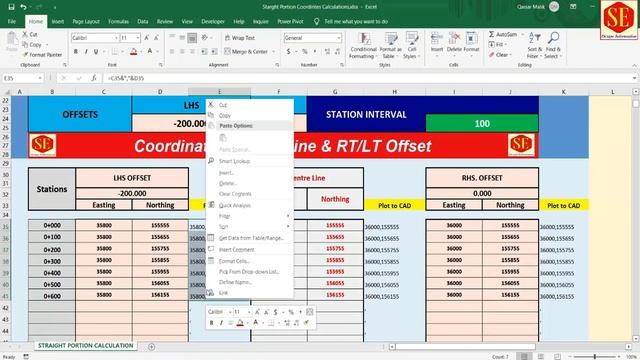This screenshot has height=360, width=640.
Task: Switch to the Review tab
Action: tap(165, 21)
